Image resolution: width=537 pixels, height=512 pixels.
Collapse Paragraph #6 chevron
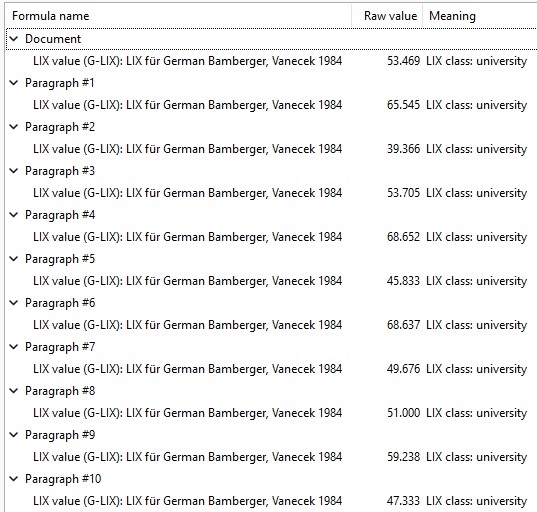(x=14, y=303)
